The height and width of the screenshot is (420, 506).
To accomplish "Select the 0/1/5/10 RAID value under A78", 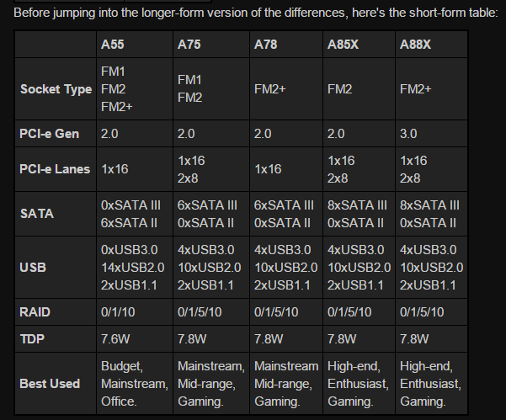I will 286,312.
